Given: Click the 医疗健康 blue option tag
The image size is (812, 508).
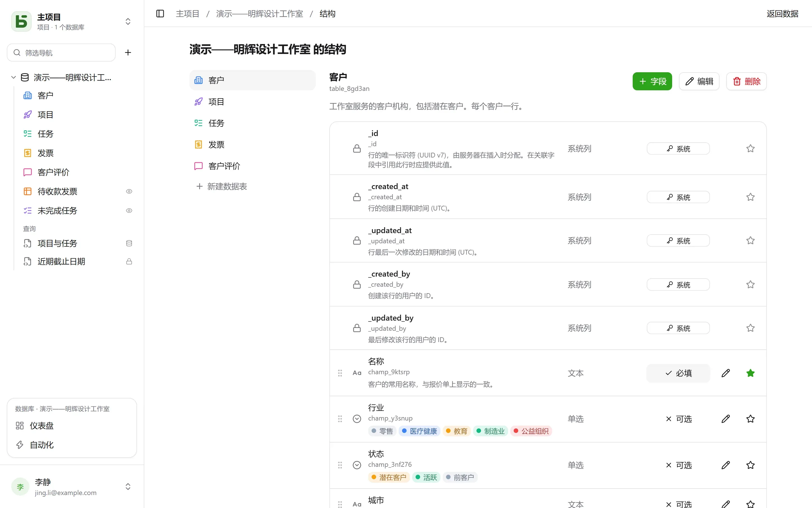Looking at the screenshot, I should tap(420, 431).
